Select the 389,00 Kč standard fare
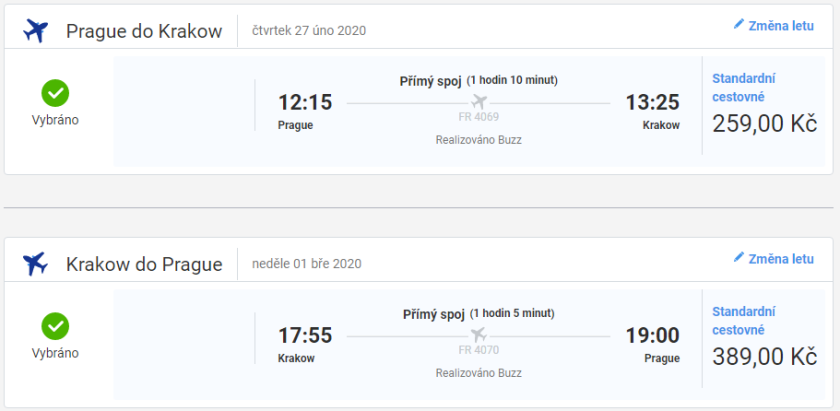This screenshot has height=411, width=840. coord(764,355)
